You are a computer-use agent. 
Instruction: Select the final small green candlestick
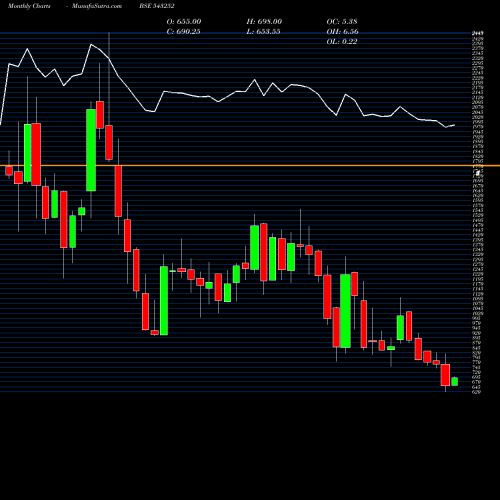454,381
